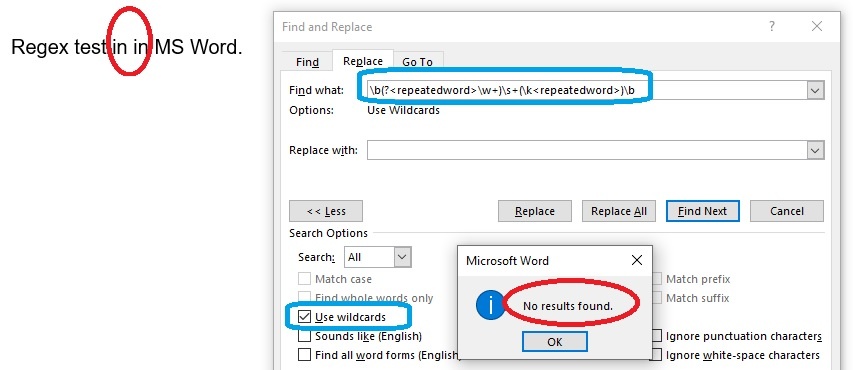Image resolution: width=853 pixels, height=370 pixels.
Task: Expand the Find what history dropdown
Action: point(815,90)
